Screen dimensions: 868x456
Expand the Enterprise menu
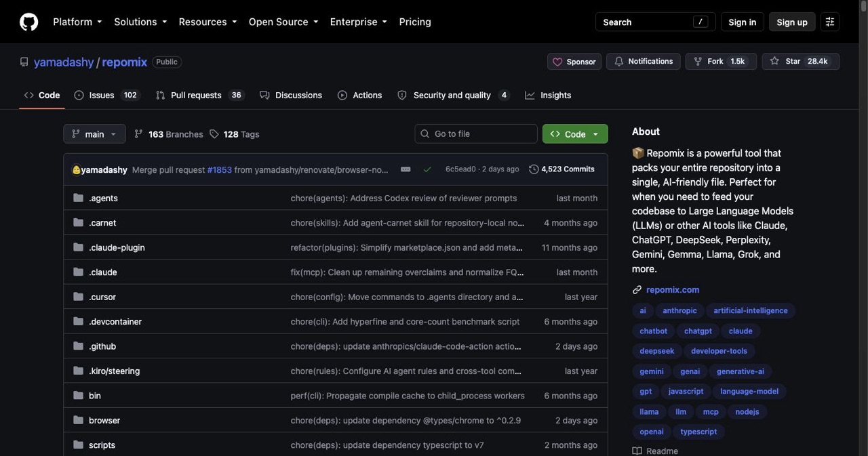click(359, 22)
